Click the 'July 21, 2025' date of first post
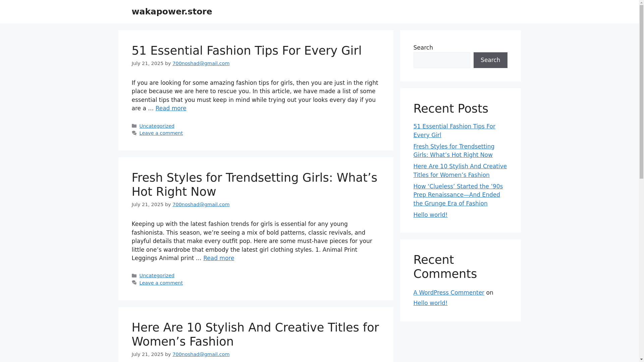The width and height of the screenshot is (644, 362). pos(148,63)
